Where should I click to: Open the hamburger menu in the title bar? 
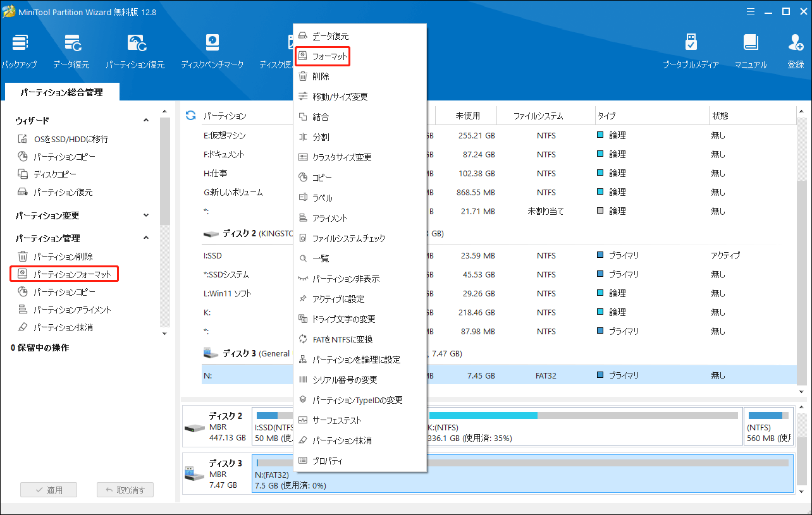pyautogui.click(x=751, y=11)
